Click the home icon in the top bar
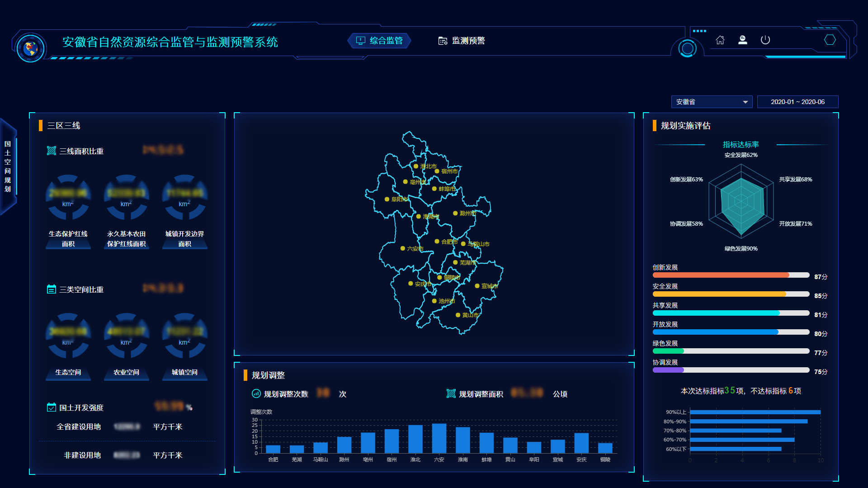Viewport: 868px width, 488px height. tap(720, 40)
